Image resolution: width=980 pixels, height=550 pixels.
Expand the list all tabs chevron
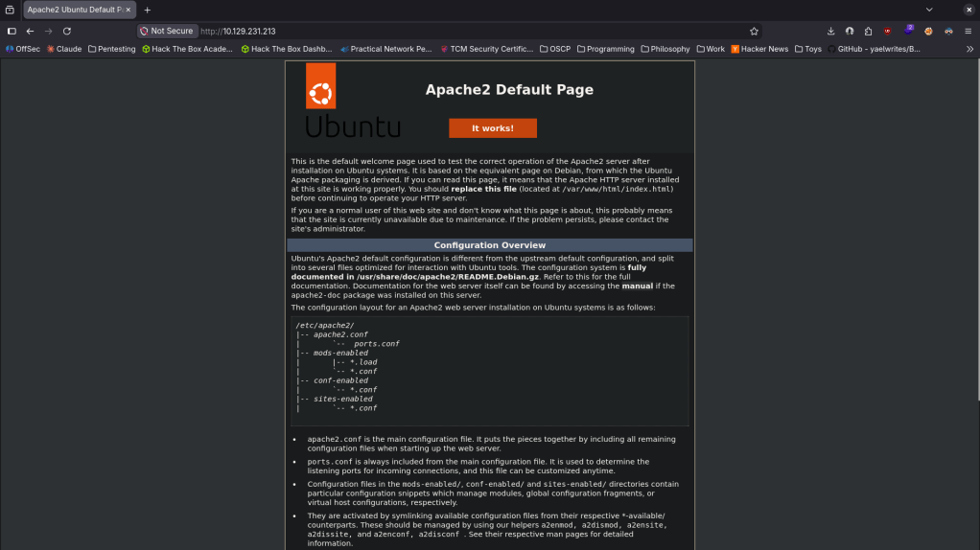[x=928, y=10]
